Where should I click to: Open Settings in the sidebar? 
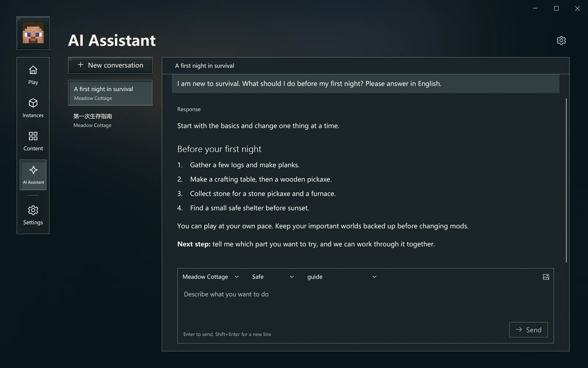(x=33, y=215)
